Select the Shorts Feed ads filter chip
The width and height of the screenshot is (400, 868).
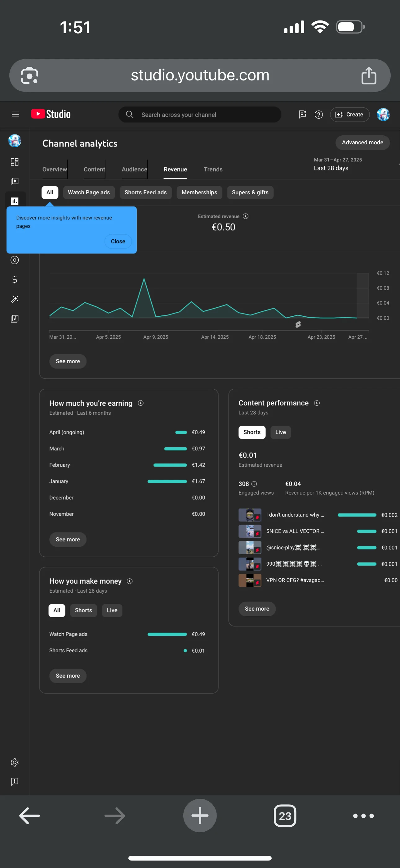click(x=145, y=192)
